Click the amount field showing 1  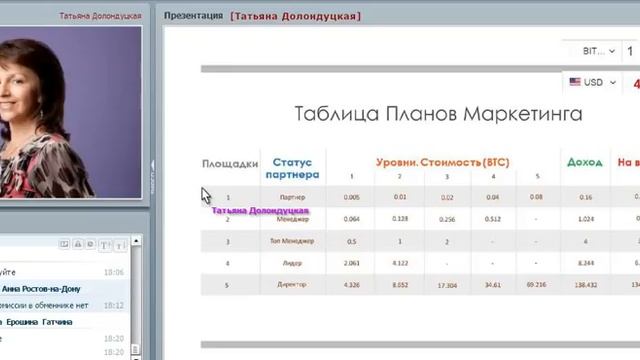(x=631, y=51)
